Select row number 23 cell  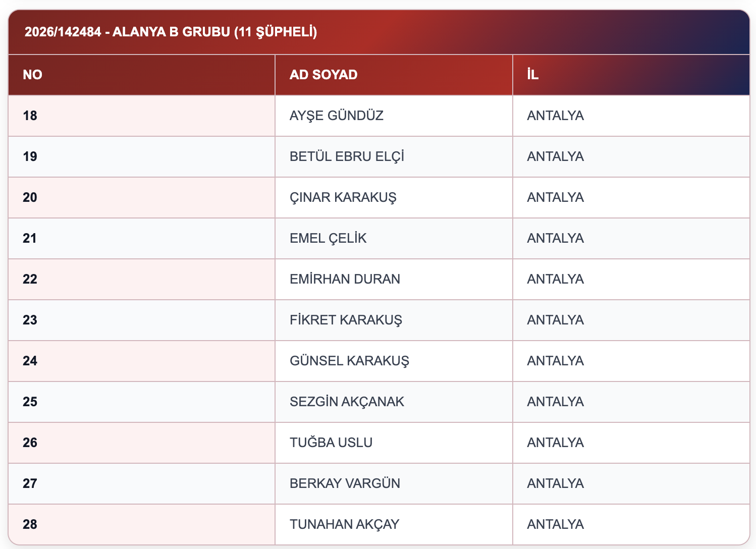141,320
